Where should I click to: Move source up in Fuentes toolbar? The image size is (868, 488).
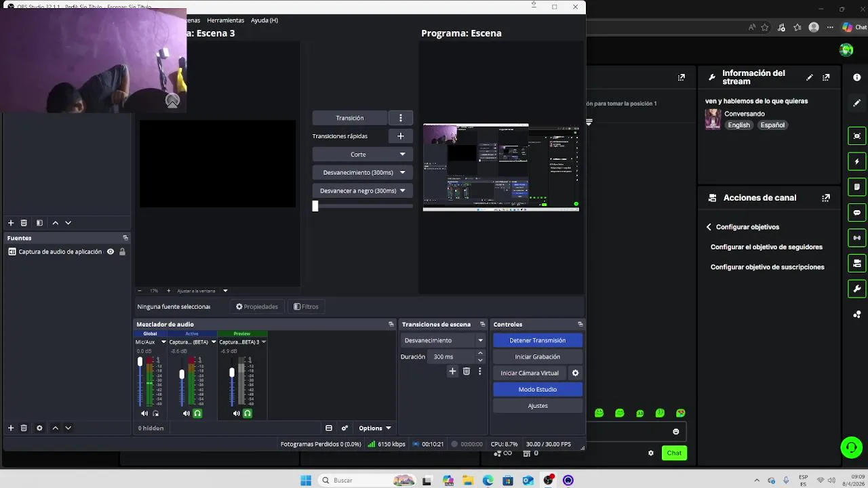(56, 428)
